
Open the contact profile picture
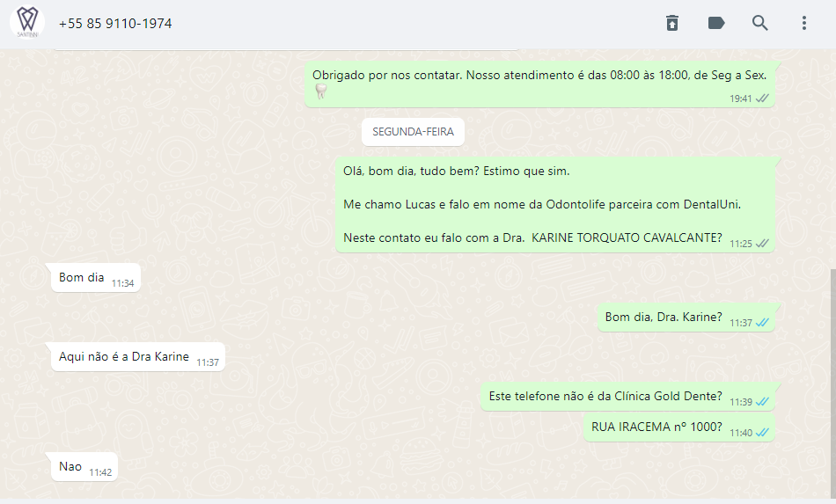27,23
